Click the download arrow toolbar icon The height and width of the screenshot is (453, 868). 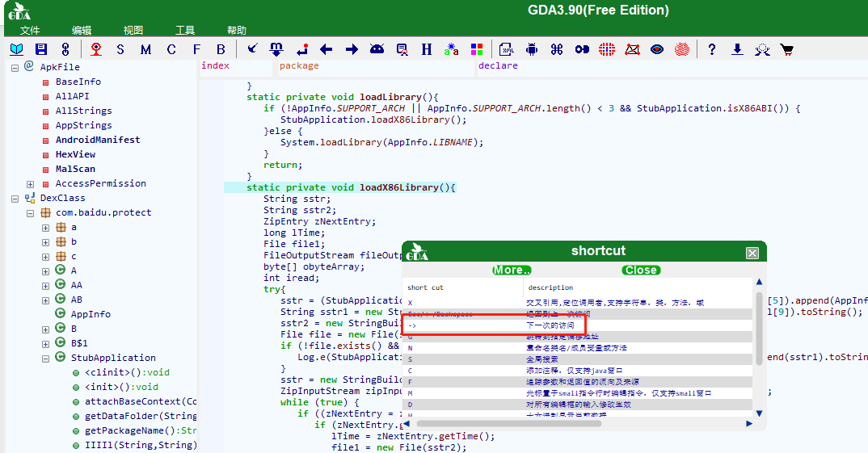(x=737, y=49)
